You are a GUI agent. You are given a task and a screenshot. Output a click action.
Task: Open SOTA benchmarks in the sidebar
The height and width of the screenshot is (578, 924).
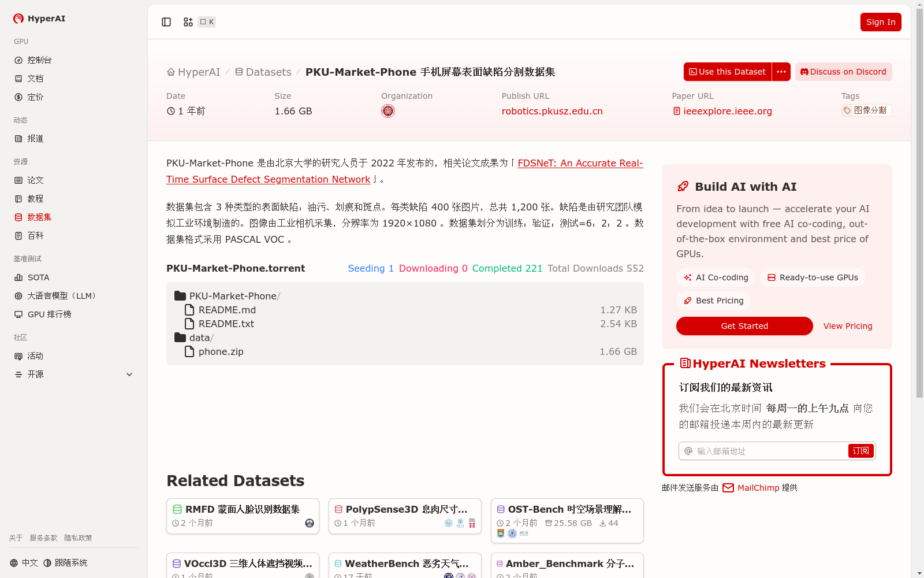73,277
